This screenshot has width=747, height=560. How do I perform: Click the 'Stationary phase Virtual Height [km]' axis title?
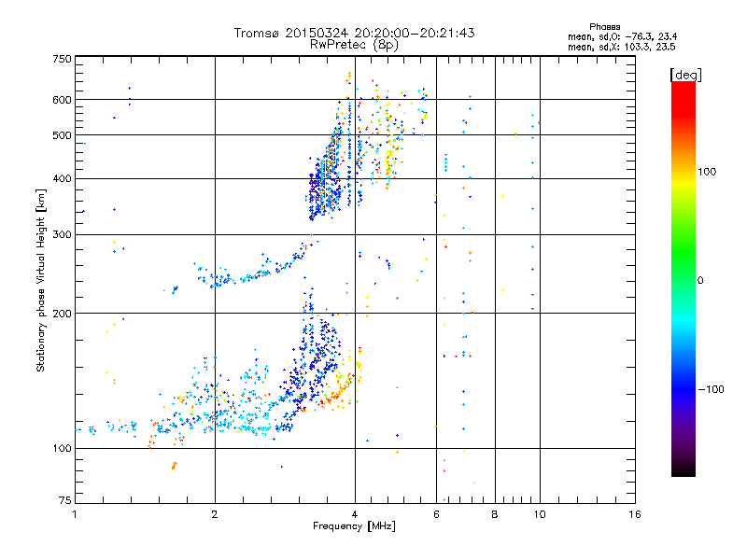pyautogui.click(x=41, y=281)
